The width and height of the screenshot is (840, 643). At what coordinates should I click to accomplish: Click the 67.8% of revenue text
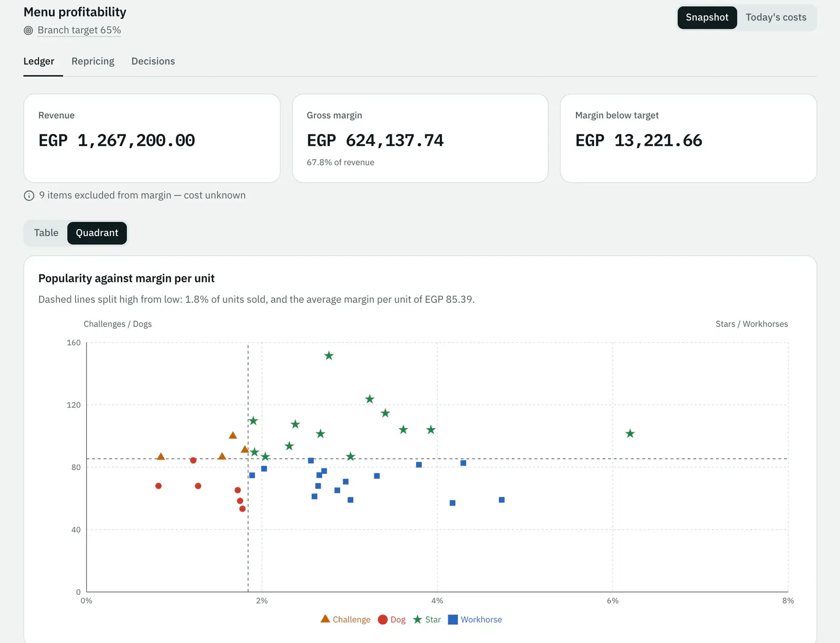341,162
